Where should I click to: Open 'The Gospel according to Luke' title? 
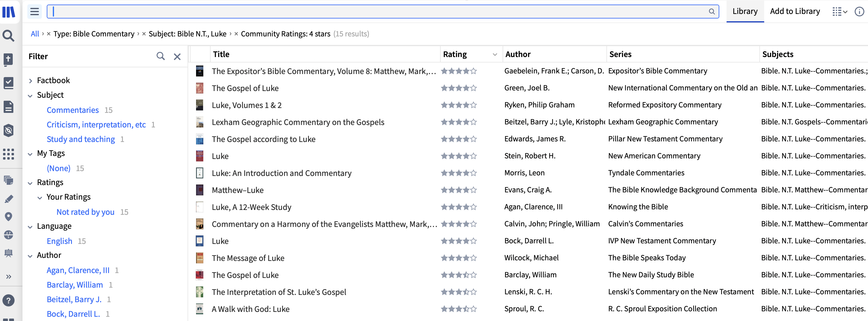click(x=263, y=139)
